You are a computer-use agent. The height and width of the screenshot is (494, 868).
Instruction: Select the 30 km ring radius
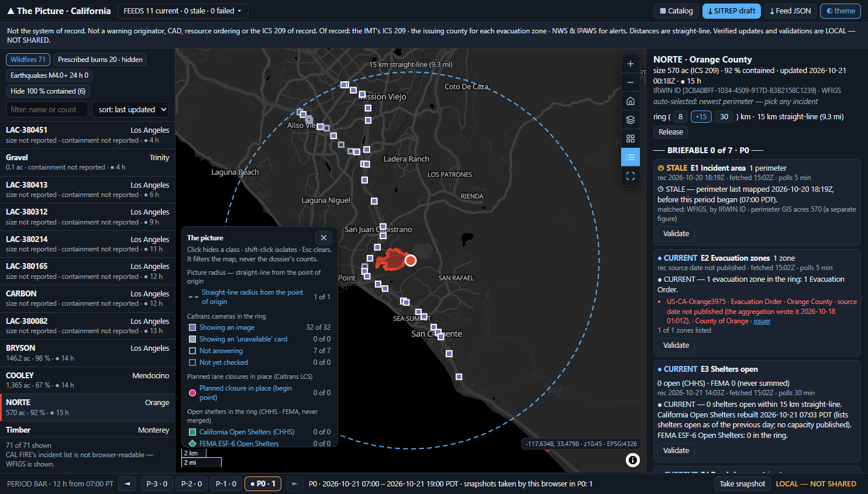(724, 117)
